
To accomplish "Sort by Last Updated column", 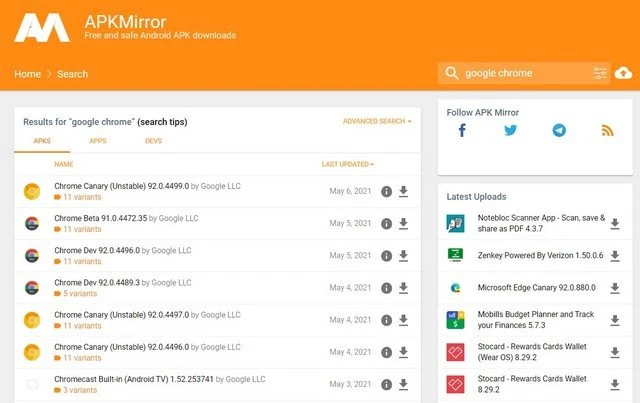I will point(348,164).
